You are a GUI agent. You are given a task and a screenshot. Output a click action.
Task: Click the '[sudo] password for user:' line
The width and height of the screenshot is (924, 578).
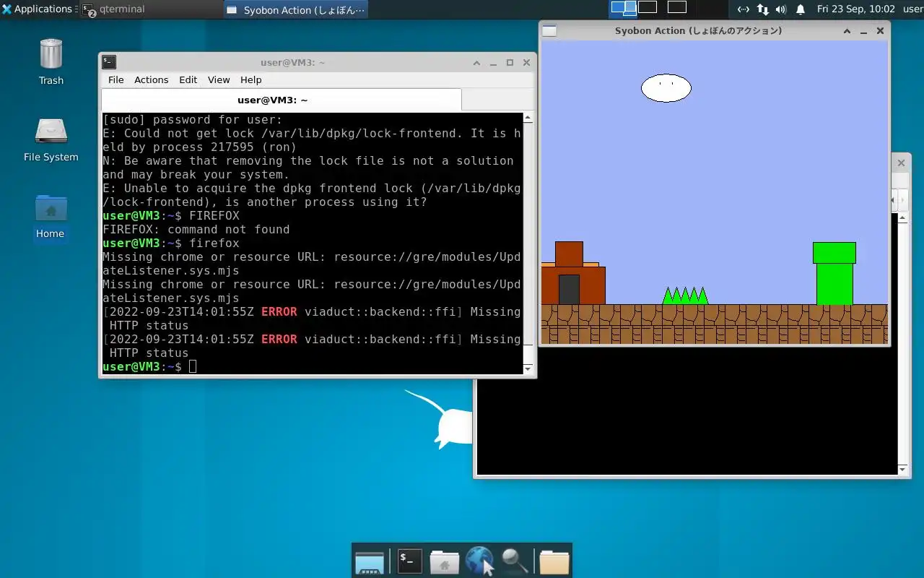pyautogui.click(x=192, y=119)
